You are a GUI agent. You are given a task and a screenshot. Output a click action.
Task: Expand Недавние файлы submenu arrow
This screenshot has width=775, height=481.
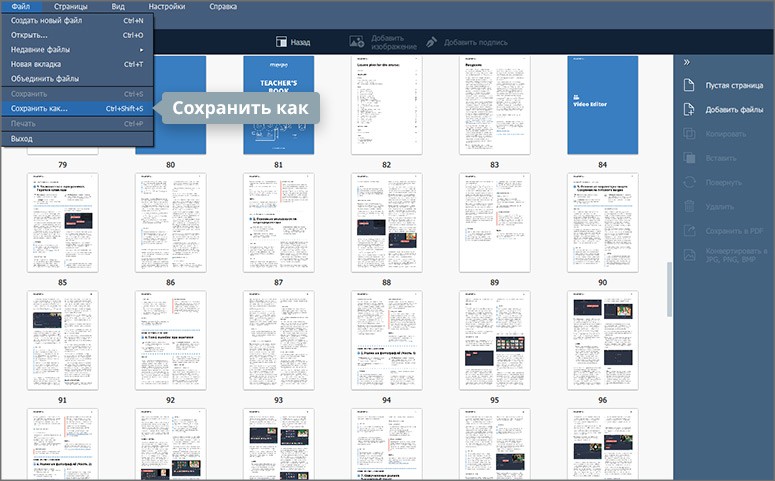coord(141,49)
